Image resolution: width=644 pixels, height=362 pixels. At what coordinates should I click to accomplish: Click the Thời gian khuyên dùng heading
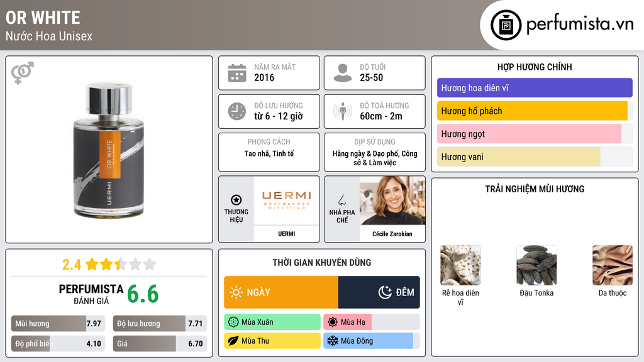322,263
